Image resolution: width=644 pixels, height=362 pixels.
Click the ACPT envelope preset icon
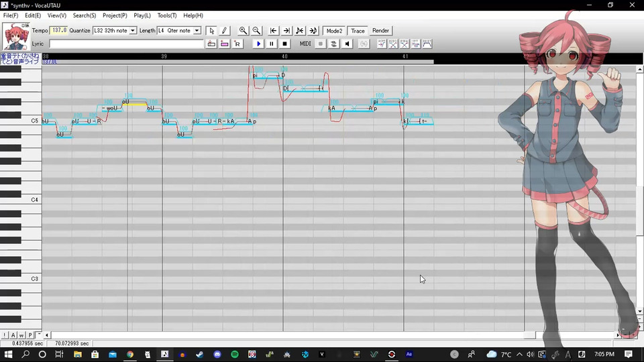pyautogui.click(x=382, y=44)
